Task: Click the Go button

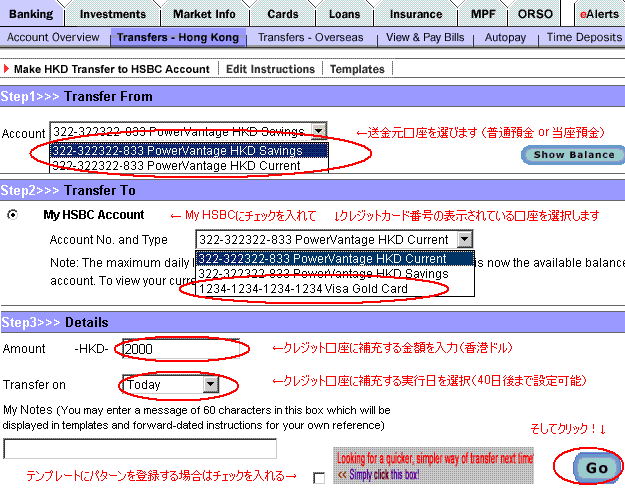Action: (596, 467)
